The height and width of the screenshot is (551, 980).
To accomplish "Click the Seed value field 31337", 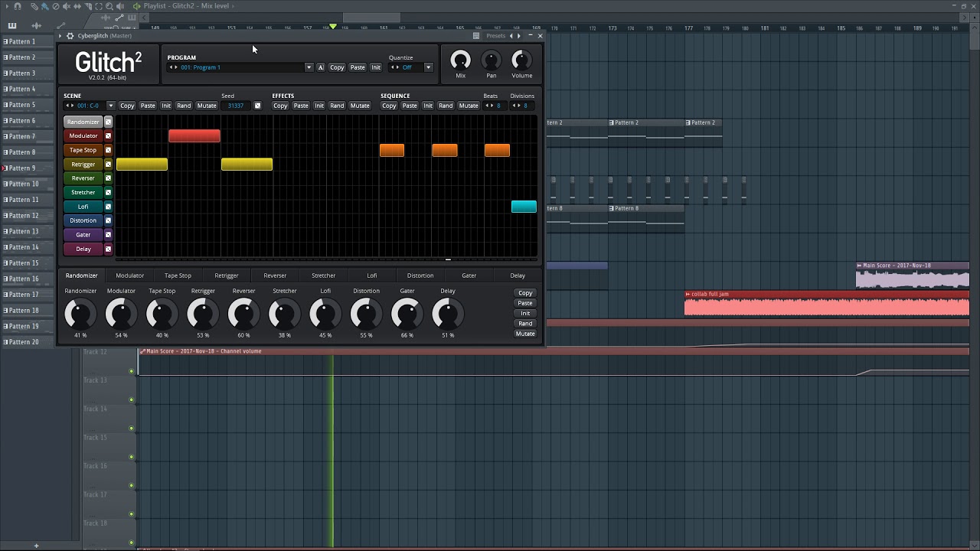I will click(236, 106).
